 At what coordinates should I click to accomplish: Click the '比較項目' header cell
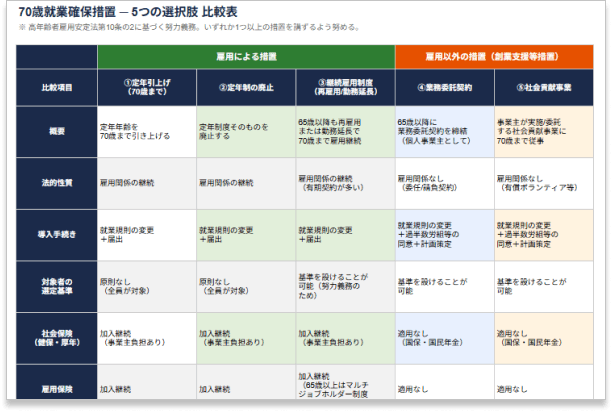tap(57, 88)
